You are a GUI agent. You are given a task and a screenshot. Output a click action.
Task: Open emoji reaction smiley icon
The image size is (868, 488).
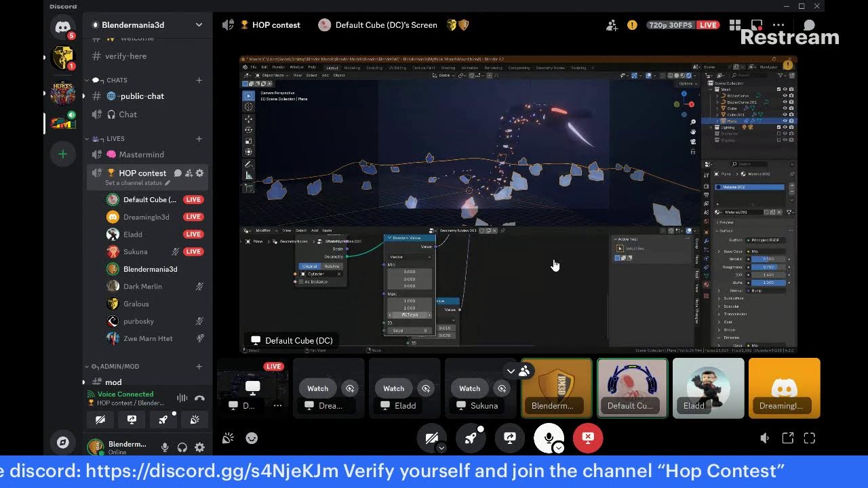(252, 439)
